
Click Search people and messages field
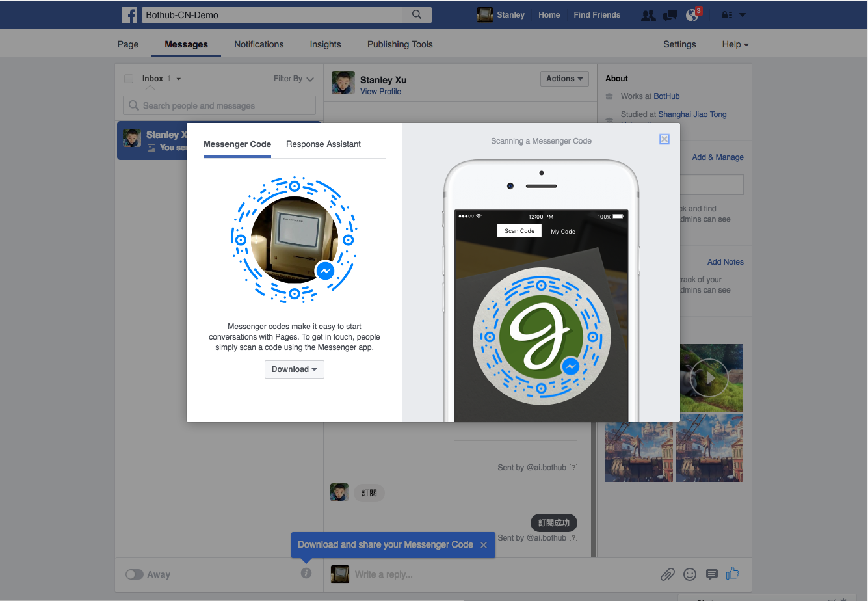[219, 105]
